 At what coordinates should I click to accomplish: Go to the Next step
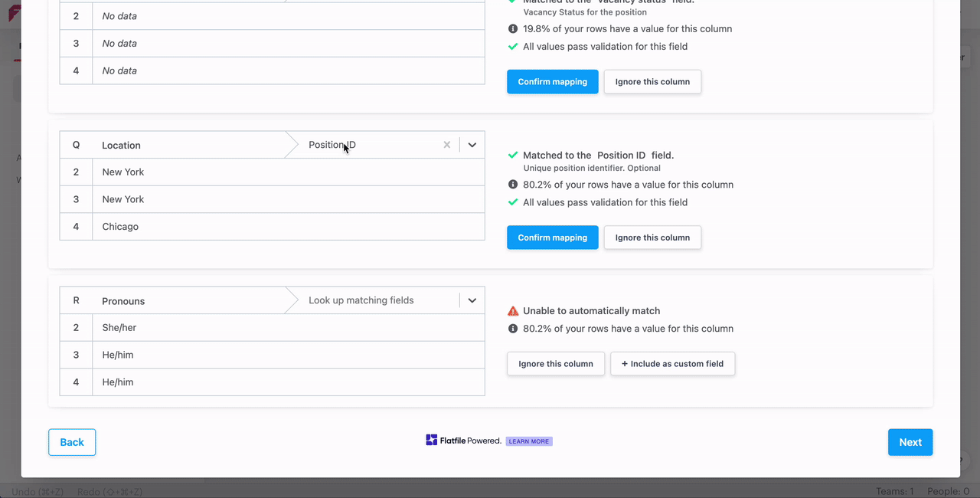coord(910,442)
